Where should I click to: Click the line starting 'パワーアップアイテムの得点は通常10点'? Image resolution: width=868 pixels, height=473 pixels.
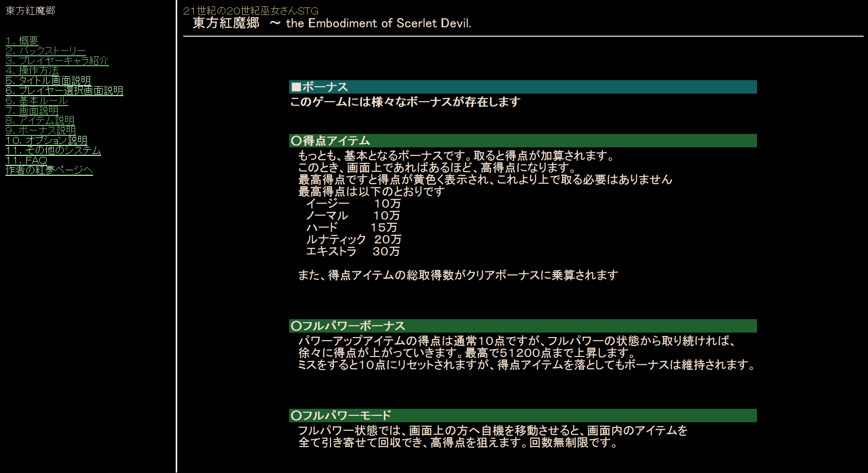[x=517, y=341]
